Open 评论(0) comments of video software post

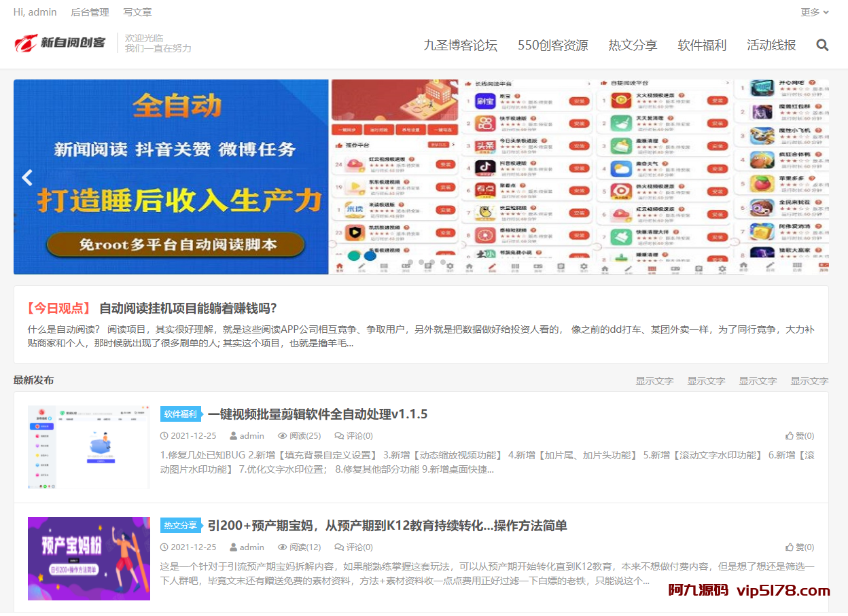[353, 436]
